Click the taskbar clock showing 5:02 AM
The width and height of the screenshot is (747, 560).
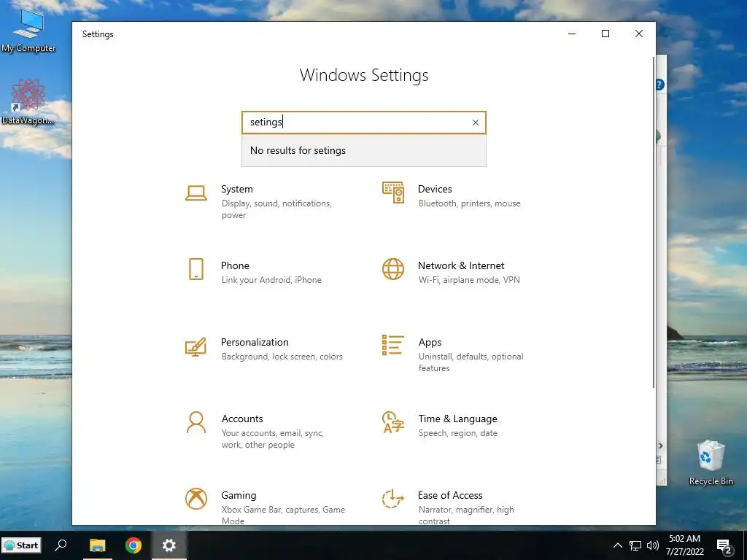click(684, 545)
